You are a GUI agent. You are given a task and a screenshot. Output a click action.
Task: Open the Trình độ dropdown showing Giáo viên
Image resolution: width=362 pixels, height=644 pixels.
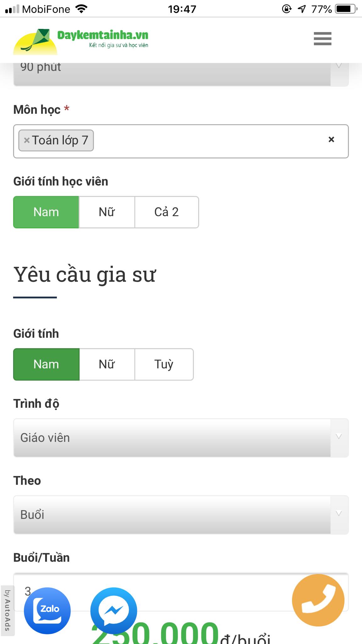181,438
